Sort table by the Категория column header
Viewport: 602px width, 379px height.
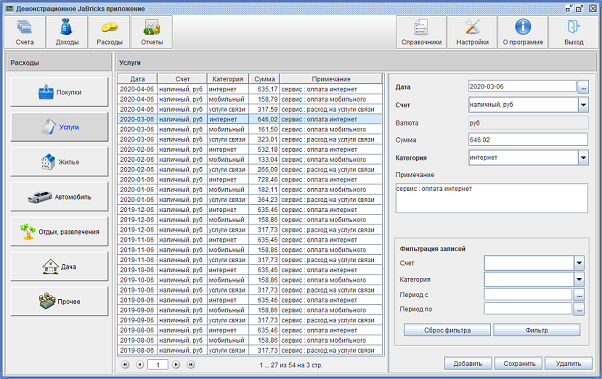(228, 79)
